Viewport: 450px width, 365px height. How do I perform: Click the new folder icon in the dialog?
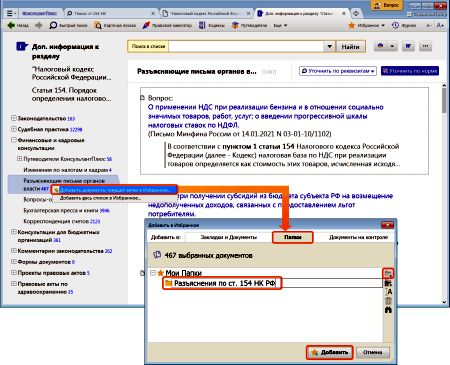pyautogui.click(x=388, y=273)
